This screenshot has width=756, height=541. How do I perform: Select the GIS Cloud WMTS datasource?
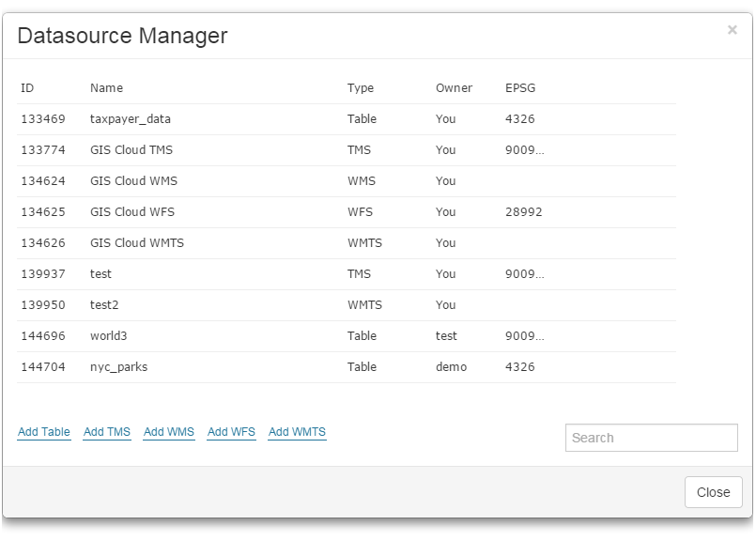[x=282, y=242]
